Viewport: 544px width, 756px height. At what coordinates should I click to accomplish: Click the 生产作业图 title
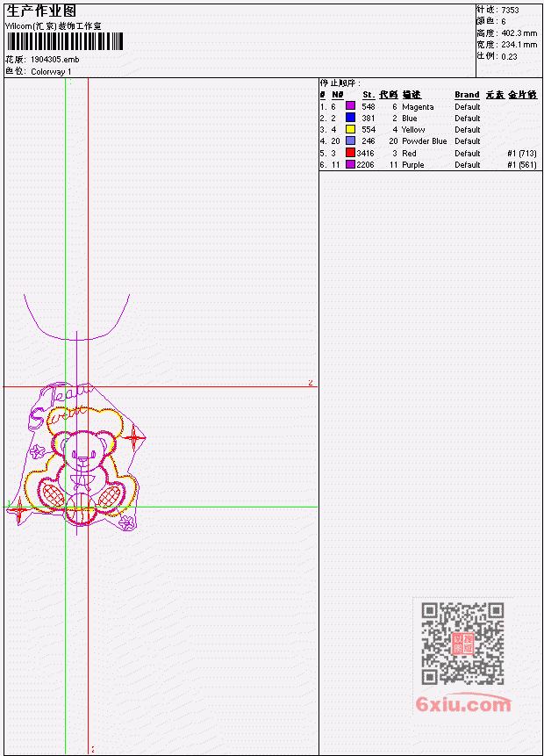tap(41, 11)
